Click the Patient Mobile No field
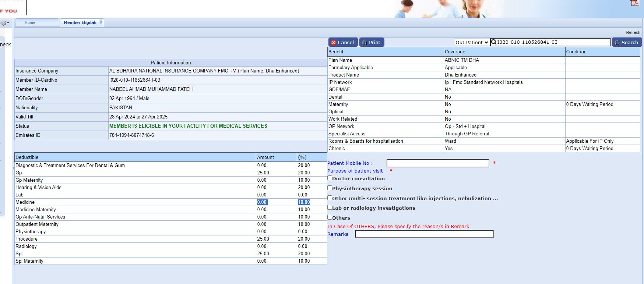This screenshot has height=284, width=644. point(437,163)
